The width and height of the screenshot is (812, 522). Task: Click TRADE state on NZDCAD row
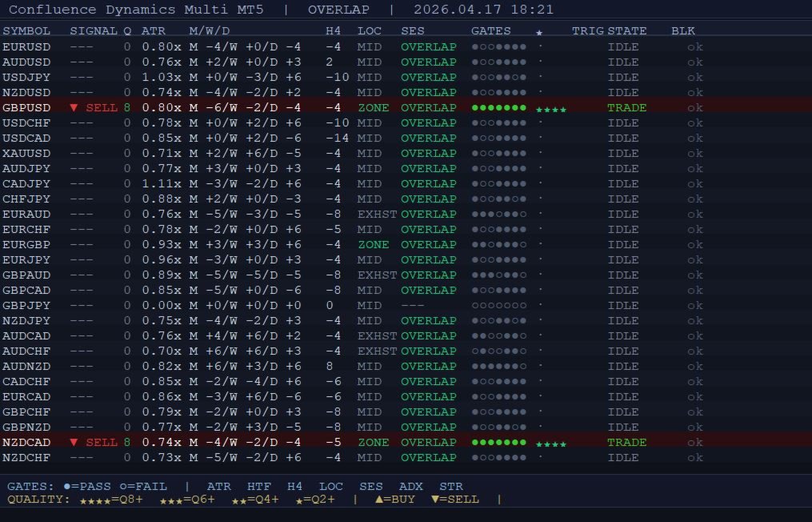tap(627, 443)
